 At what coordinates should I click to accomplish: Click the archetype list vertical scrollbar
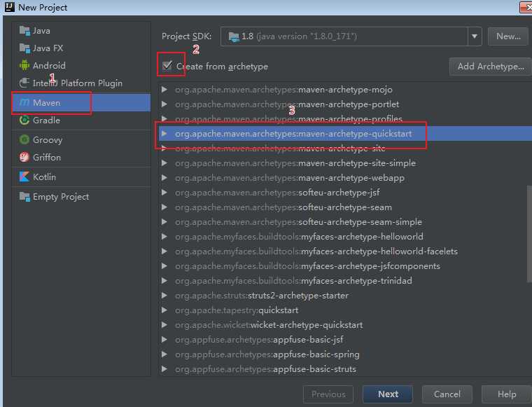point(529,233)
